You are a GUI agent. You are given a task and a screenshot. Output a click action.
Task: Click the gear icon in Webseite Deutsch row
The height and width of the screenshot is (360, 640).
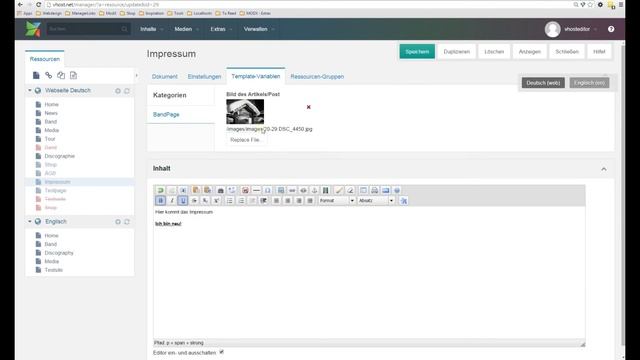coord(118,91)
